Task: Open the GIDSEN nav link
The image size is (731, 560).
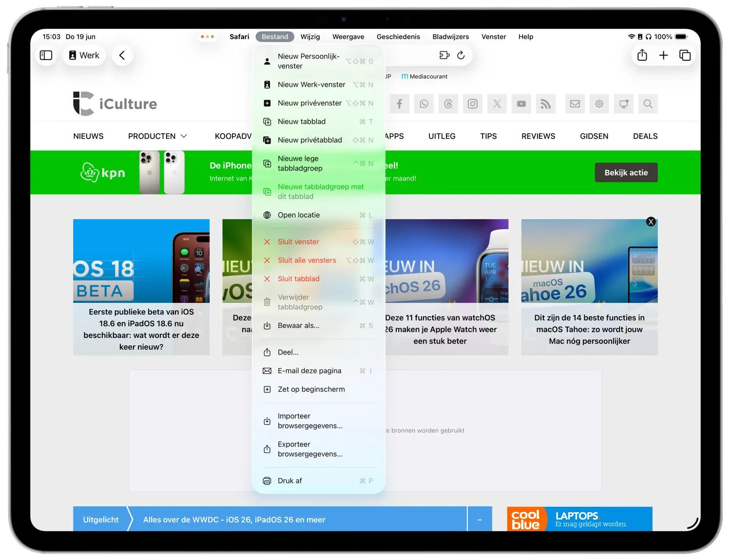Action: (x=594, y=136)
